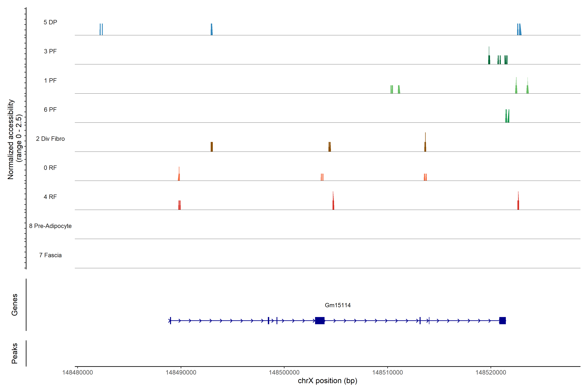Viewport: 588px width, 392px height.
Task: Click the 148510000 axis tick label
Action: pos(387,373)
